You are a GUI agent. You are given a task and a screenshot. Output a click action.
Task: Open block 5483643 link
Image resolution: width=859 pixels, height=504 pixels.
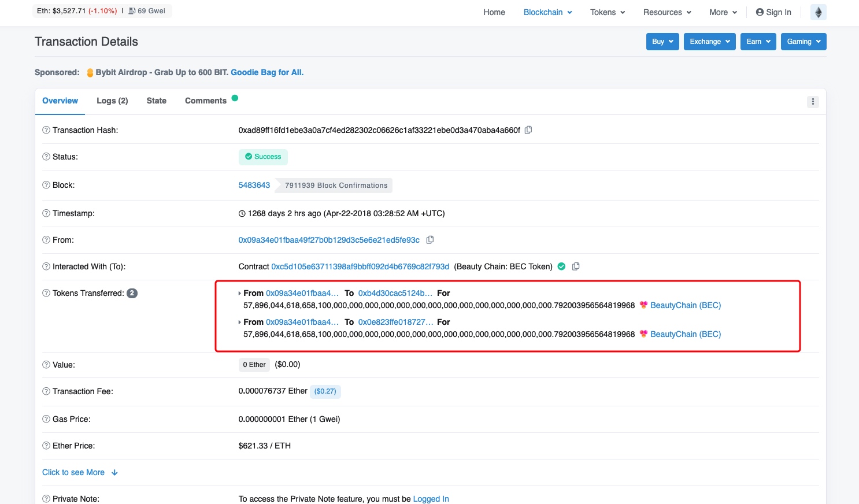(254, 185)
